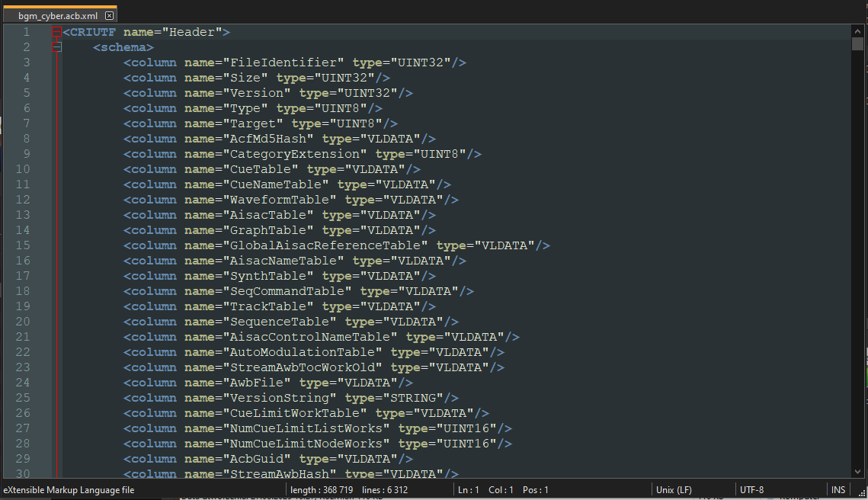Viewport: 868px width, 500px height.
Task: Click the eXtensible Markup Language file status
Action: (69, 490)
